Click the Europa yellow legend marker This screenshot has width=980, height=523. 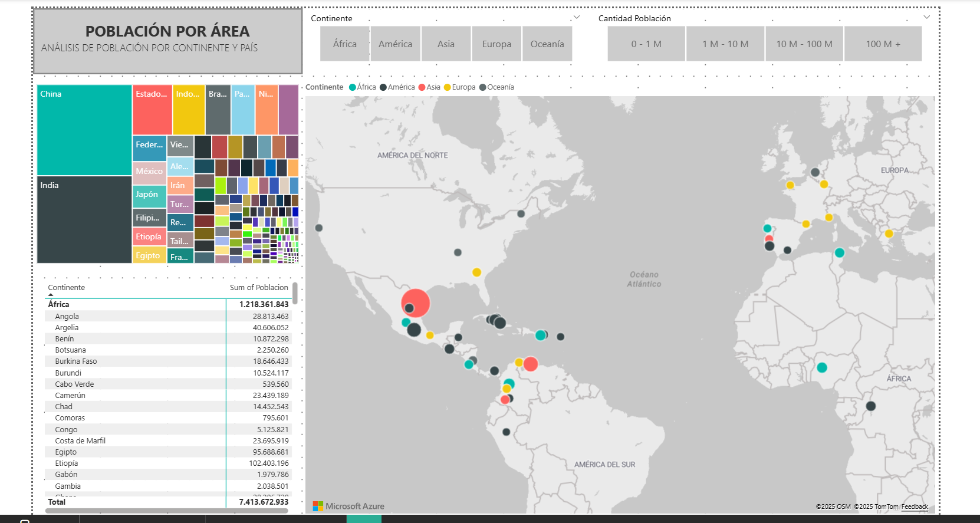[x=448, y=87]
